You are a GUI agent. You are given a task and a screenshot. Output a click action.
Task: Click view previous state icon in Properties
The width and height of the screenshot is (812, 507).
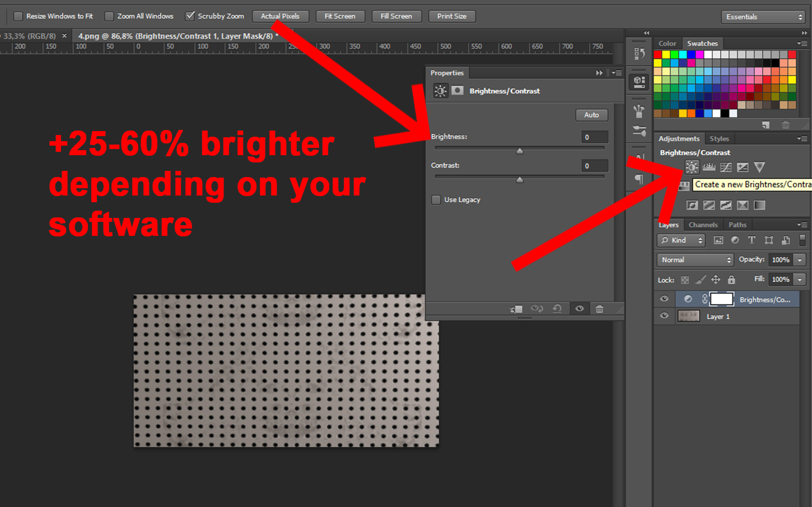tap(537, 309)
